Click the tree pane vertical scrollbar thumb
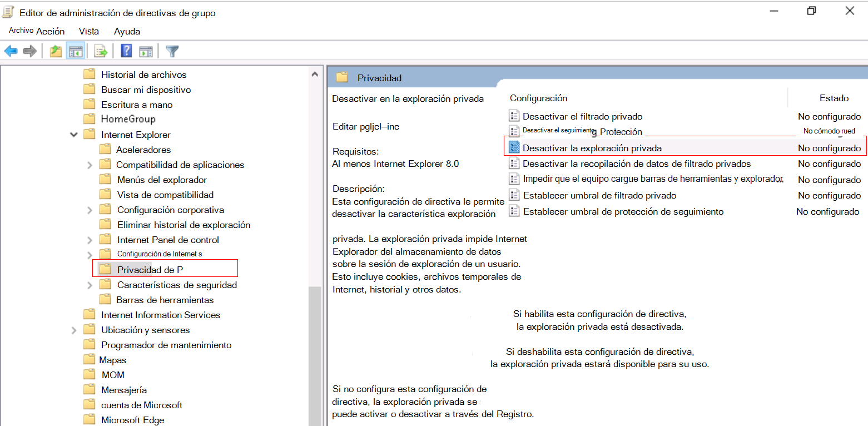The height and width of the screenshot is (426, 868). point(315,356)
